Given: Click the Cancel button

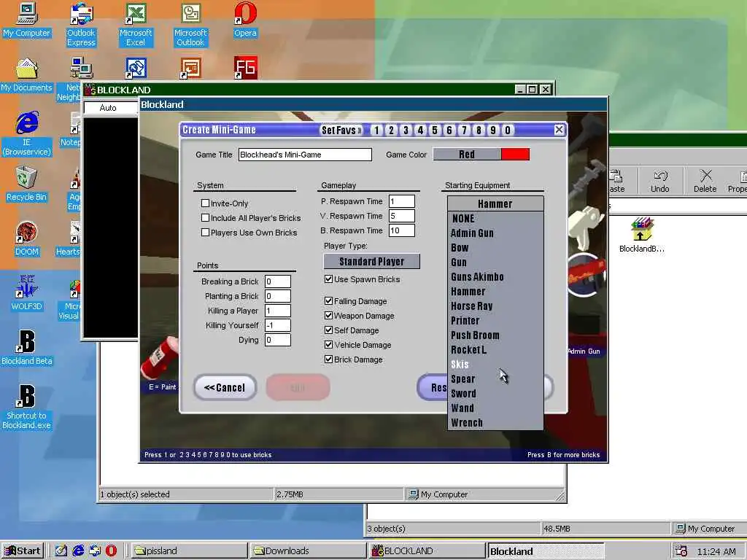Looking at the screenshot, I should pyautogui.click(x=225, y=388).
